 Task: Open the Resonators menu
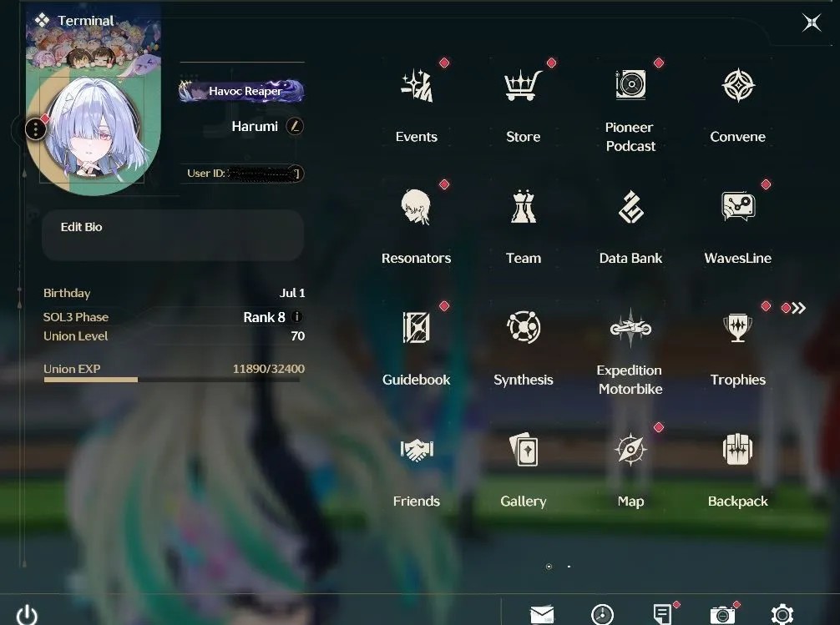(x=417, y=207)
